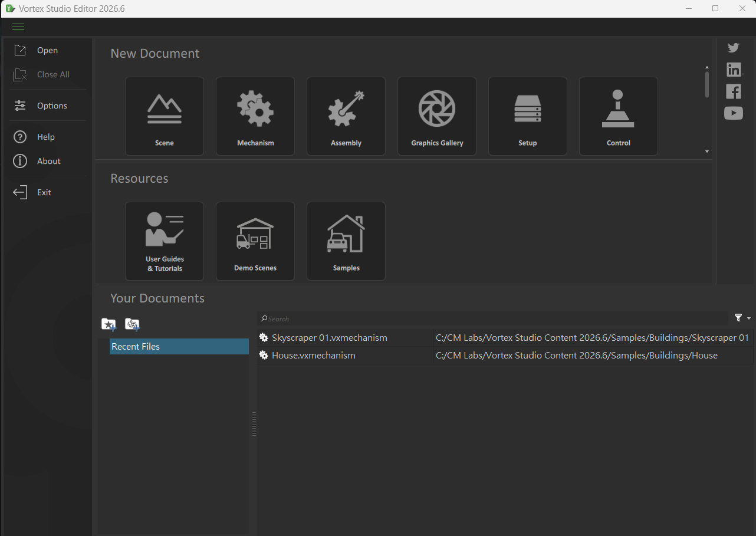Click the New Document scroll-up arrow
The width and height of the screenshot is (756, 536).
(707, 67)
